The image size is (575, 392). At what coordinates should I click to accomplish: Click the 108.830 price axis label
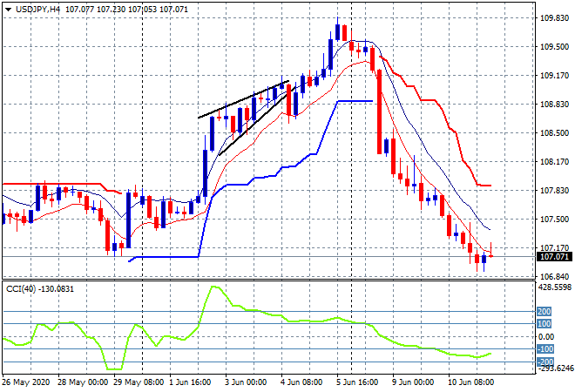click(x=554, y=105)
